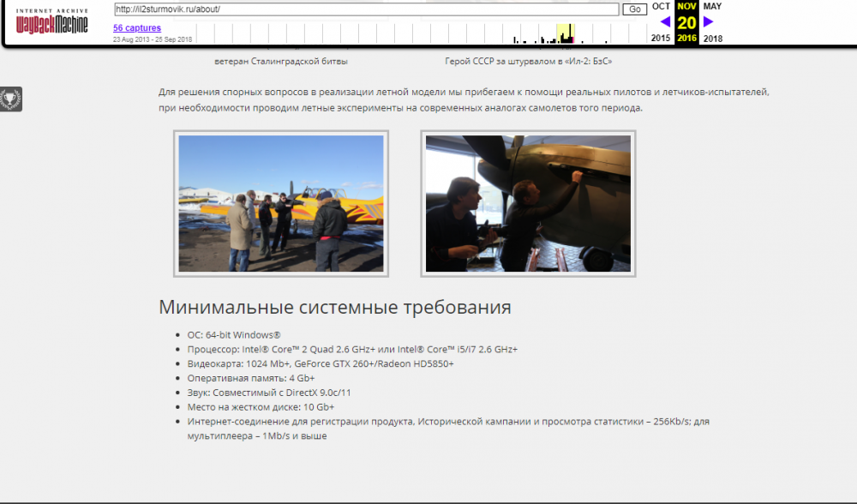The height and width of the screenshot is (504, 857).
Task: Select OCT 2015 previous capture month
Action: pos(661,22)
